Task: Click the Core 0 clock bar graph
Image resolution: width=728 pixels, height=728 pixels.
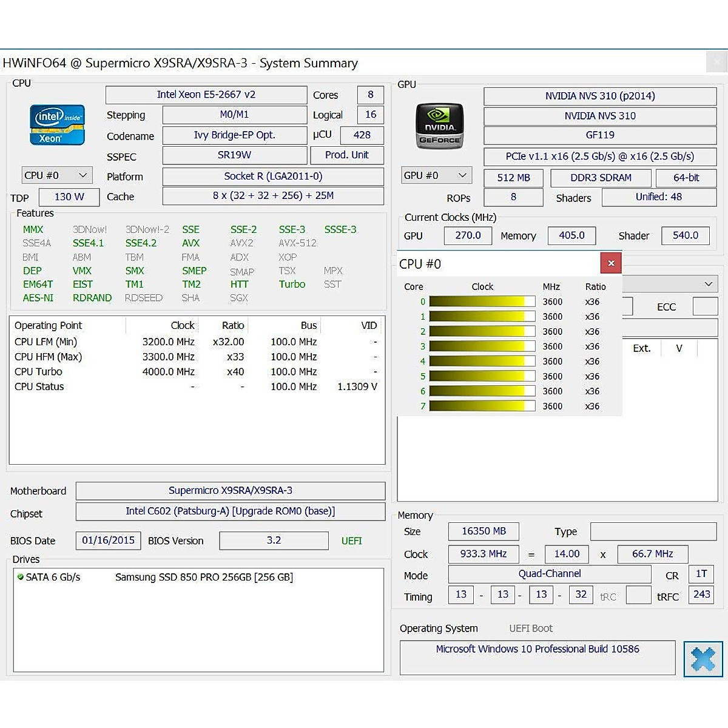Action: click(482, 301)
